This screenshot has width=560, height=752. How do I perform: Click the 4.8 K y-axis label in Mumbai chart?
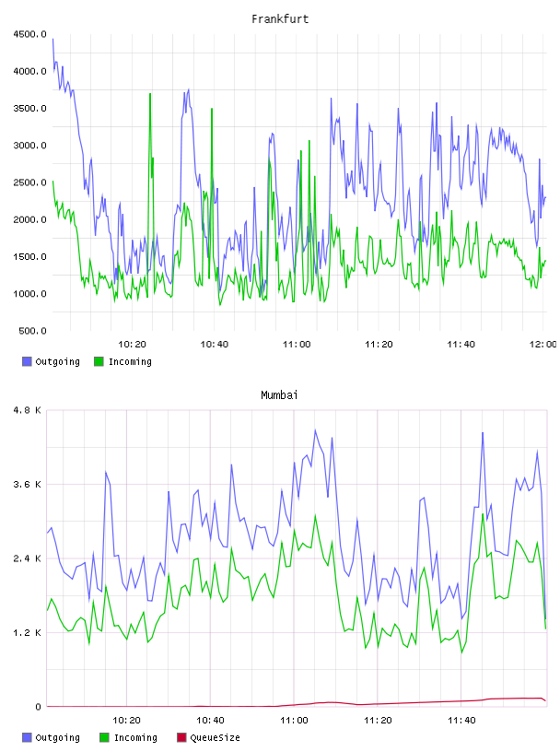(27, 410)
